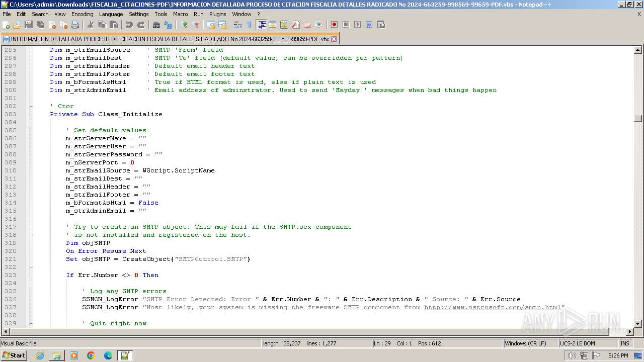Click the Copy toolbar icon
The width and height of the screenshot is (644, 362).
tap(102, 25)
